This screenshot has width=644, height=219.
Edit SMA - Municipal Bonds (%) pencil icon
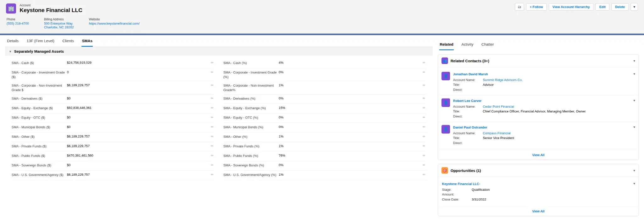click(x=424, y=127)
